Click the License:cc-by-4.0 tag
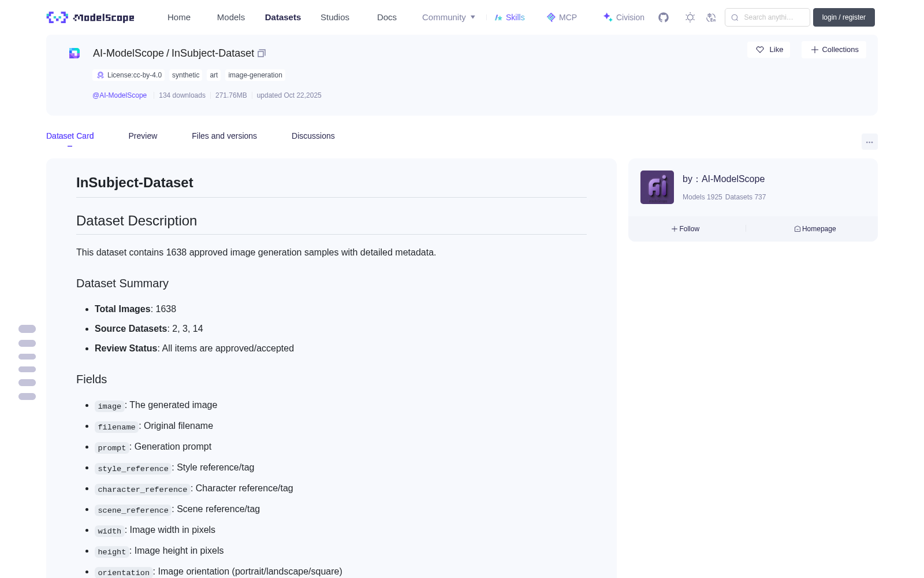 129,75
